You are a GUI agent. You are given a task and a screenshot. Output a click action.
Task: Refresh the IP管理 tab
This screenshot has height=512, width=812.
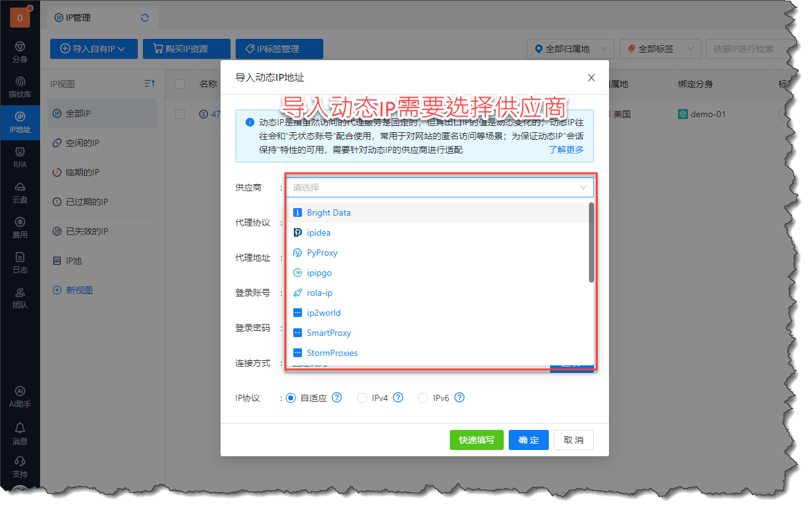pyautogui.click(x=145, y=18)
